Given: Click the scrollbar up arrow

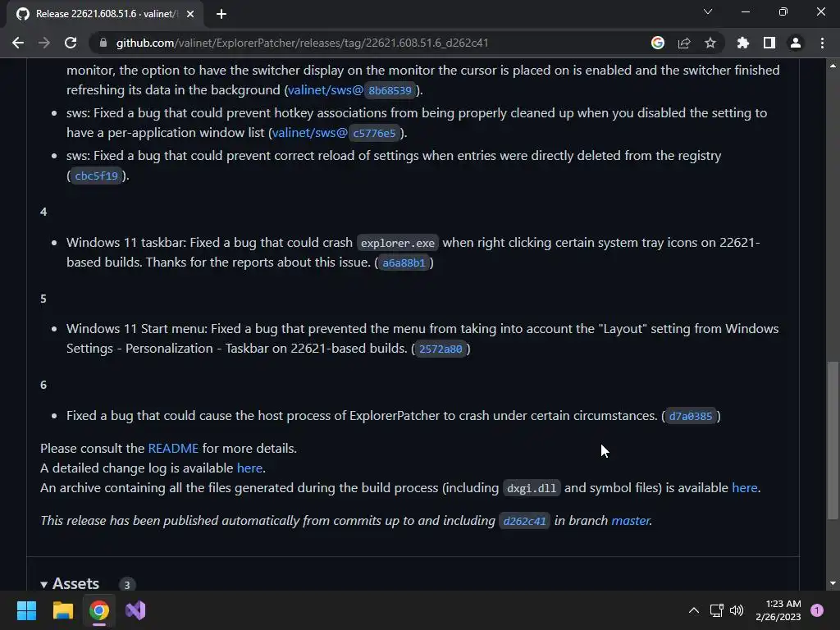Looking at the screenshot, I should click(833, 66).
